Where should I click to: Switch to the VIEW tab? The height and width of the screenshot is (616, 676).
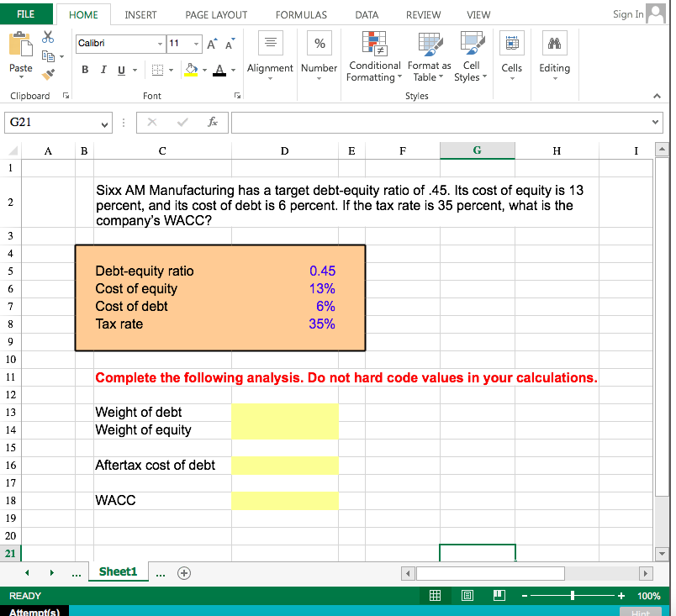(478, 14)
